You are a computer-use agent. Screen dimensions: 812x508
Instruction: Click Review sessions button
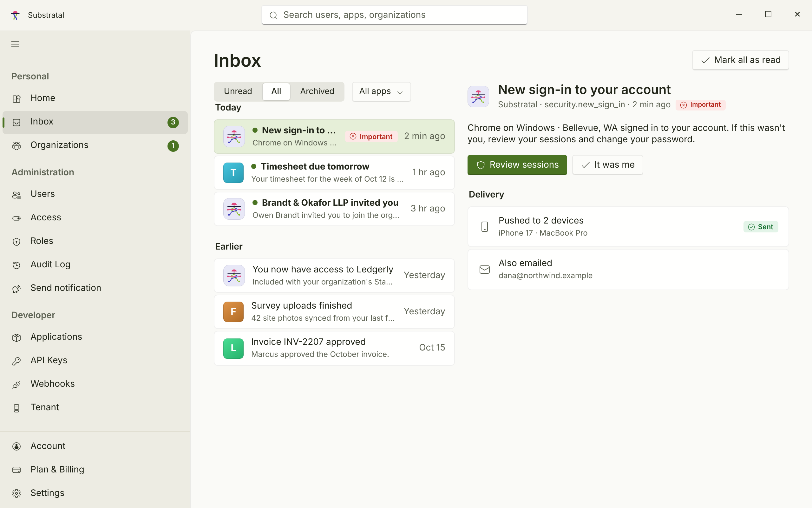(517, 165)
